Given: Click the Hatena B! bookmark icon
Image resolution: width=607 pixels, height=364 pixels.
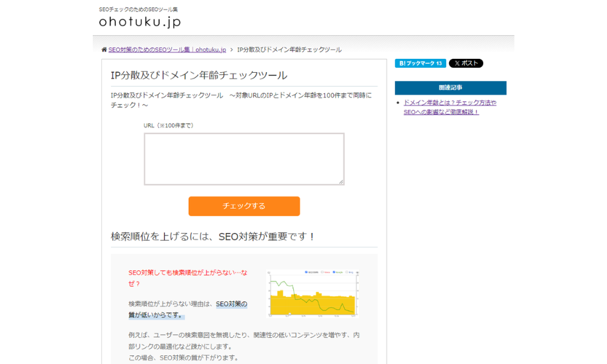Looking at the screenshot, I should pos(401,63).
